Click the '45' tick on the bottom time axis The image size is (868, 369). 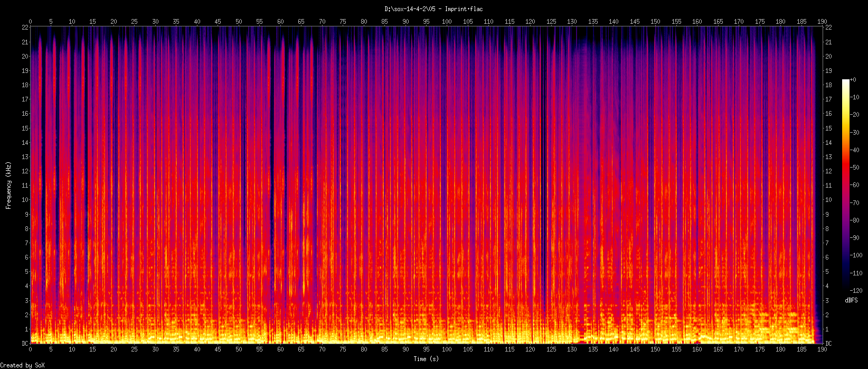coord(218,350)
